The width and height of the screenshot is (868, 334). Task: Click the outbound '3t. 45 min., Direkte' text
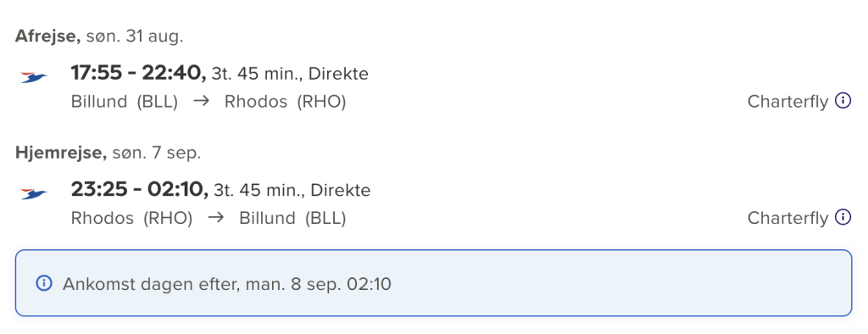[x=290, y=74]
